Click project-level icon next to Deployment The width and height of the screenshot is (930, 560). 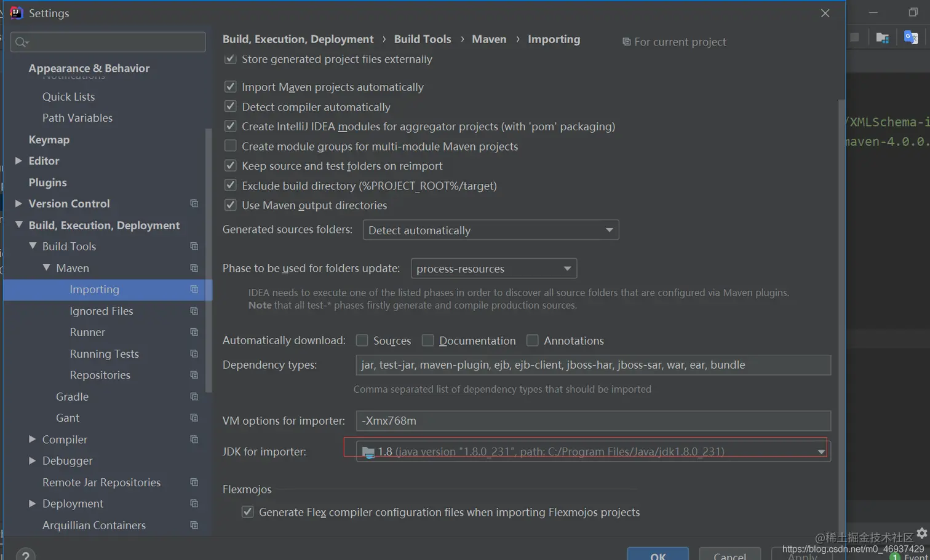(x=194, y=503)
